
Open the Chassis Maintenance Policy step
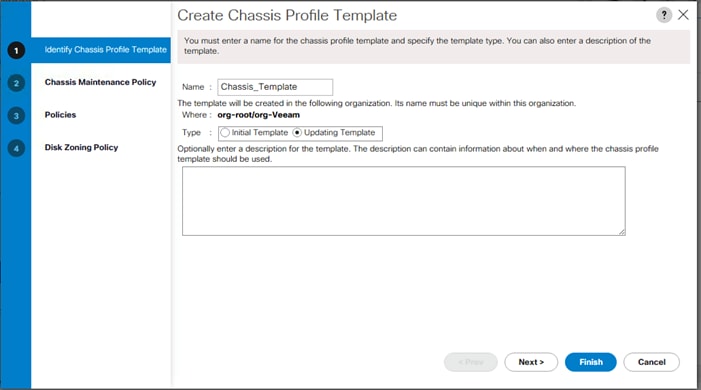pos(101,82)
